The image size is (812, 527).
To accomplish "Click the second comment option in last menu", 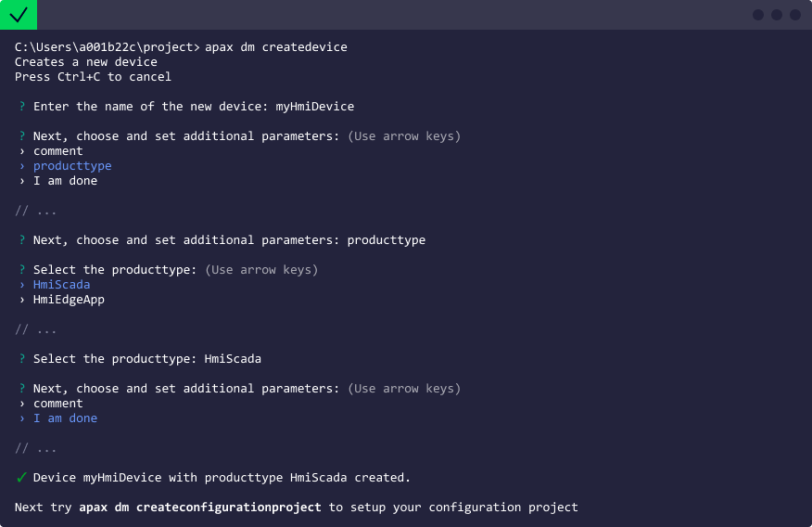I will 57,404.
